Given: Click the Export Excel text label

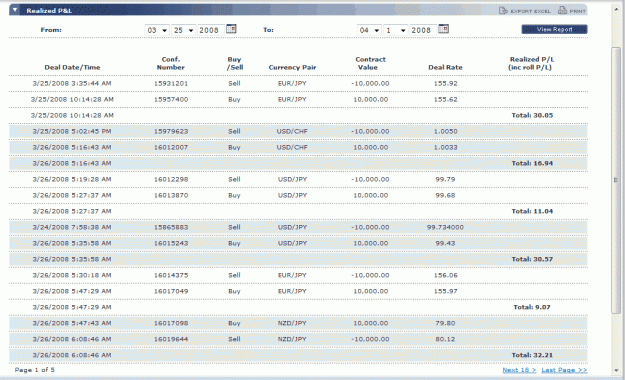Looking at the screenshot, I should pos(531,11).
